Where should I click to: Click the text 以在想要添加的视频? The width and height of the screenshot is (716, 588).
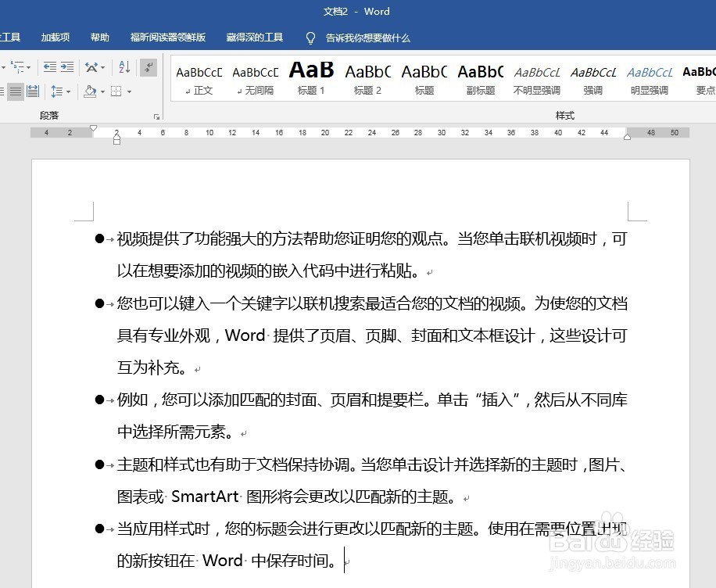pos(188,271)
